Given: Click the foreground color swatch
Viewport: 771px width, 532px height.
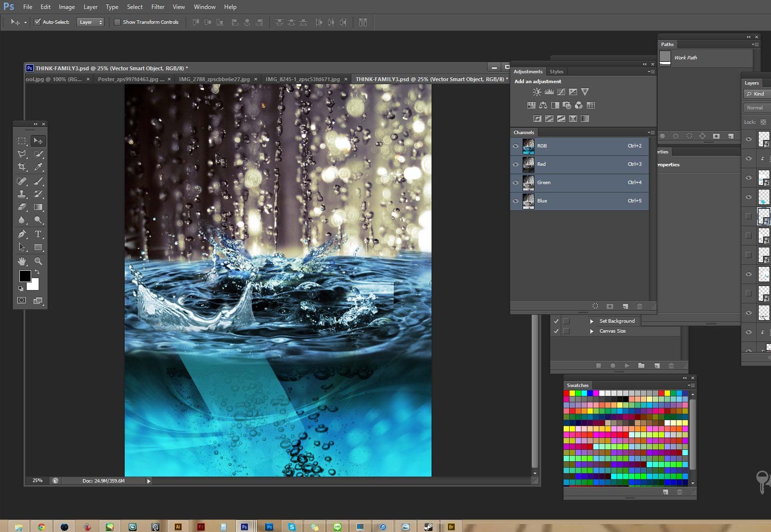Looking at the screenshot, I should 25,276.
